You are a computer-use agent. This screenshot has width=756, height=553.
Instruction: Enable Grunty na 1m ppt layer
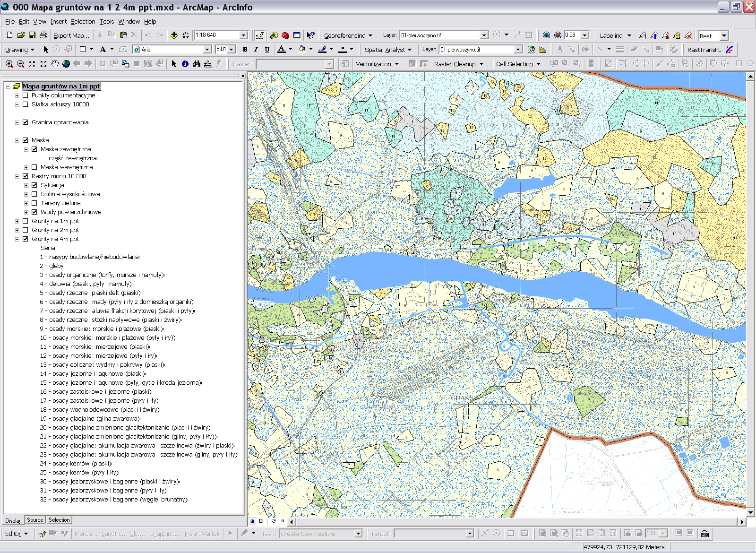(x=26, y=221)
